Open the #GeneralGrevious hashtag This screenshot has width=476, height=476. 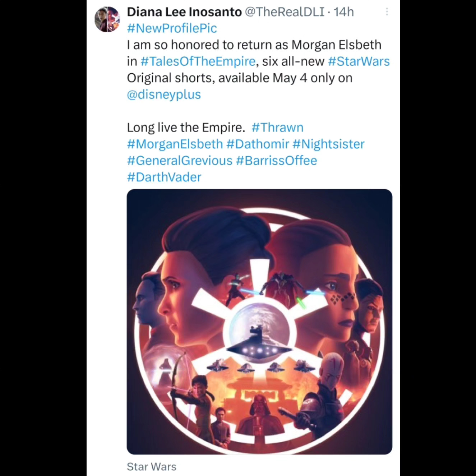click(x=180, y=161)
